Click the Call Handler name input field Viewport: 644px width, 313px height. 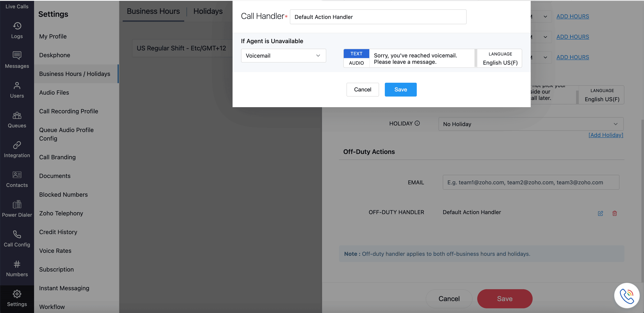(x=378, y=17)
